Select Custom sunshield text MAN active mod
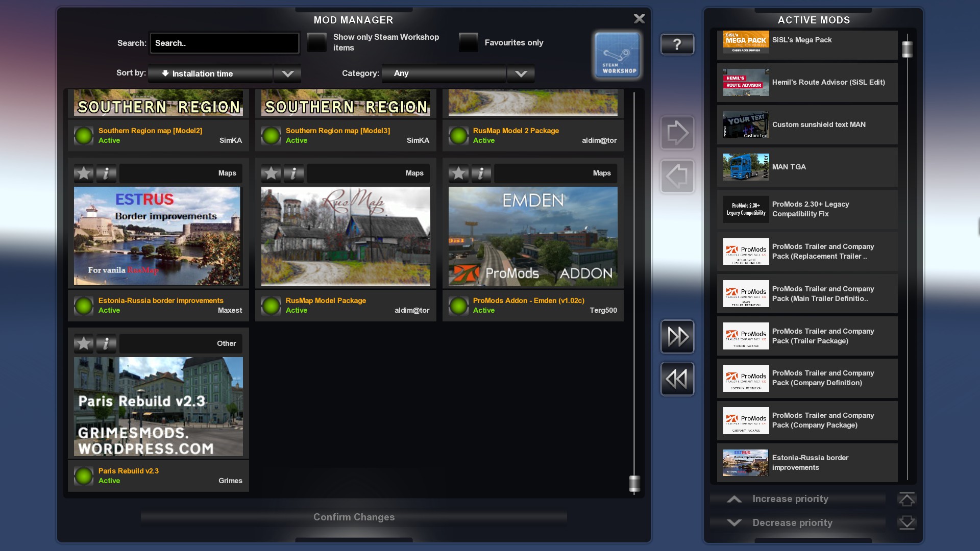Screen dimensions: 980x551 pos(807,125)
